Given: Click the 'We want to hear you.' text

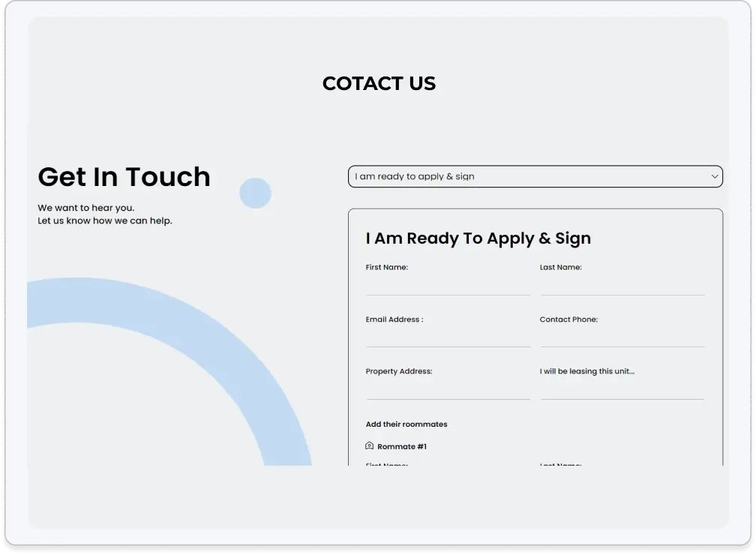Looking at the screenshot, I should click(x=86, y=208).
